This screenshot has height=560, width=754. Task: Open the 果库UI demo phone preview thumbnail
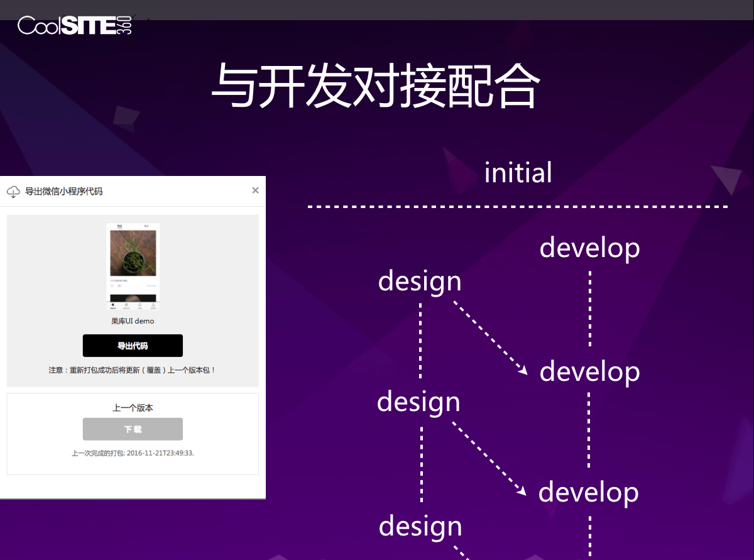[x=133, y=266]
